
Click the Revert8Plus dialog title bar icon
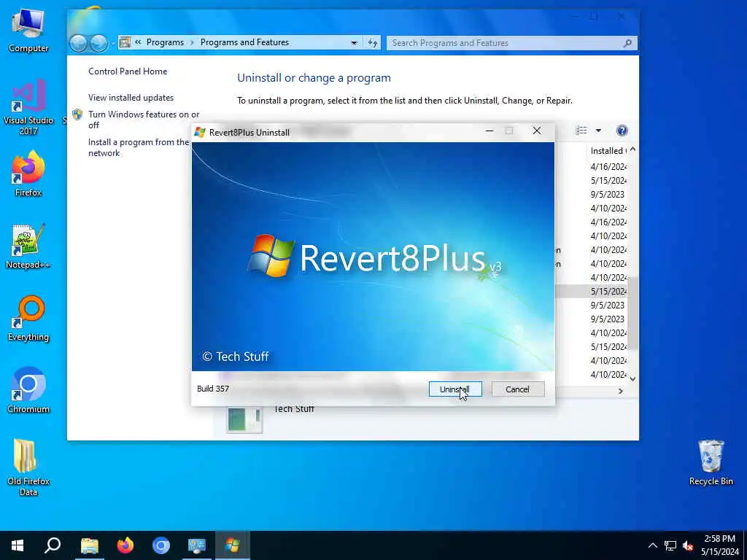[x=200, y=132]
